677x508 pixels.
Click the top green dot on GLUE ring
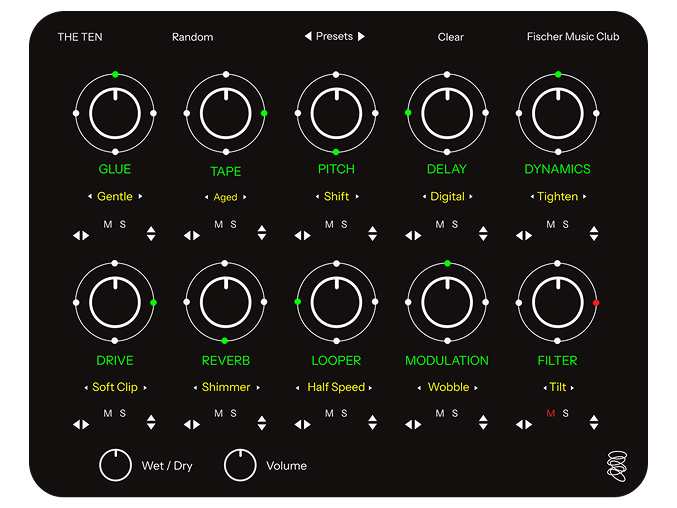point(115,74)
